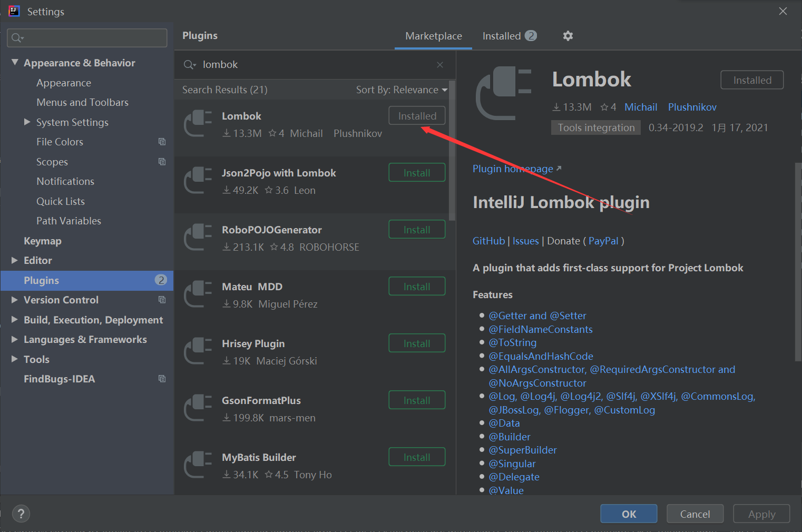Open the Sort By Relevance dropdown
This screenshot has width=802, height=532.
[402, 90]
